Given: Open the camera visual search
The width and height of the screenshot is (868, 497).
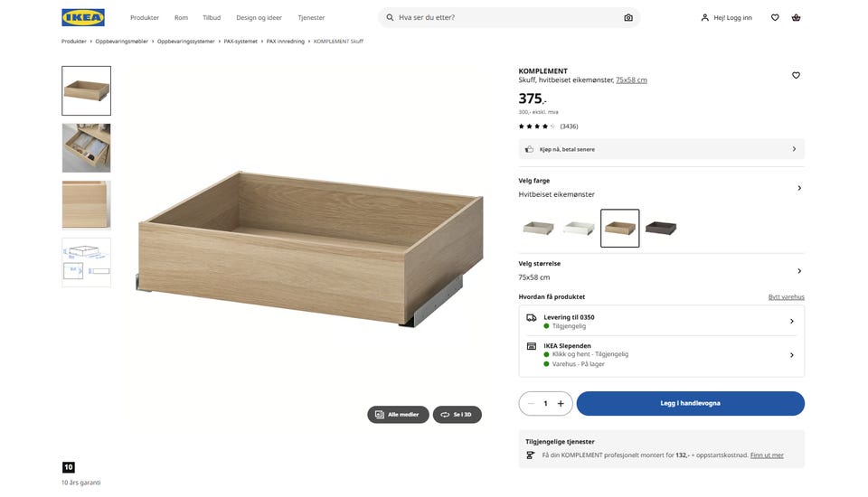Looking at the screenshot, I should pyautogui.click(x=628, y=17).
